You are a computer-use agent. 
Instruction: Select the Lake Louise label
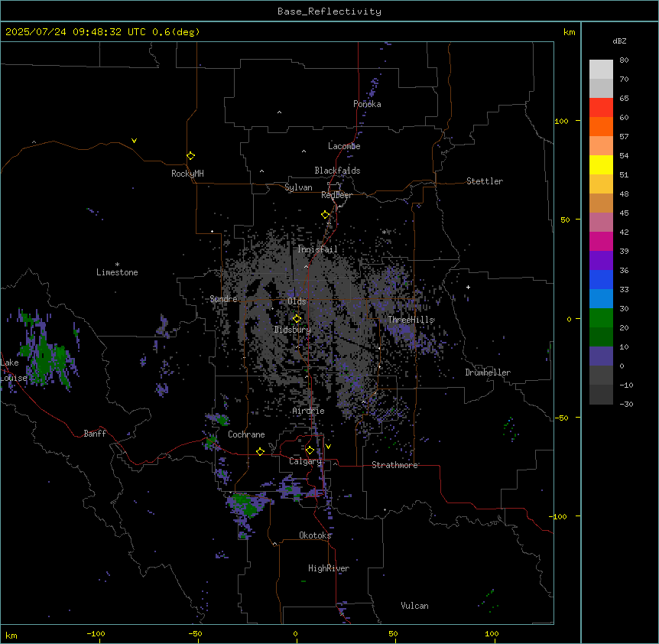coord(12,370)
